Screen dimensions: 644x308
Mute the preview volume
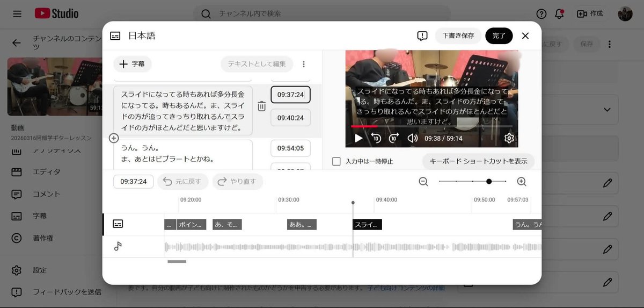click(412, 138)
